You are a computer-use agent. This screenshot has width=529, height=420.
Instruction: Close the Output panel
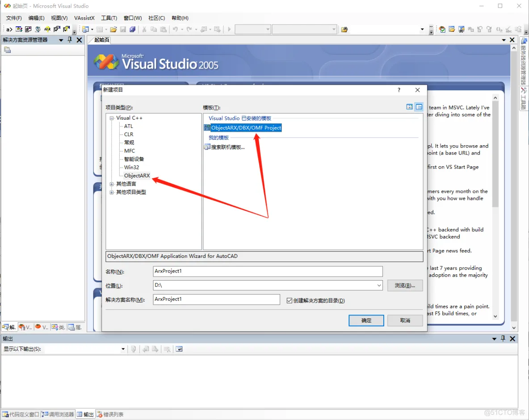(512, 338)
